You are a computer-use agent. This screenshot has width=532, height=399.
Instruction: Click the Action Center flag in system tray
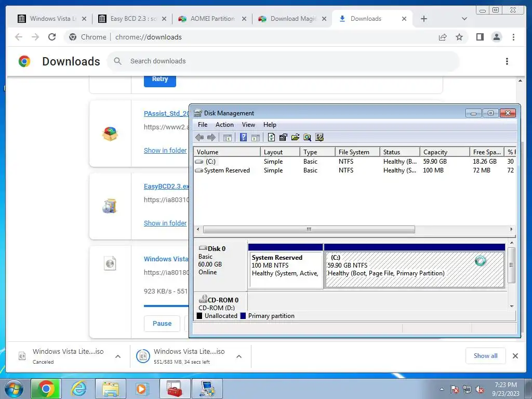[455, 390]
